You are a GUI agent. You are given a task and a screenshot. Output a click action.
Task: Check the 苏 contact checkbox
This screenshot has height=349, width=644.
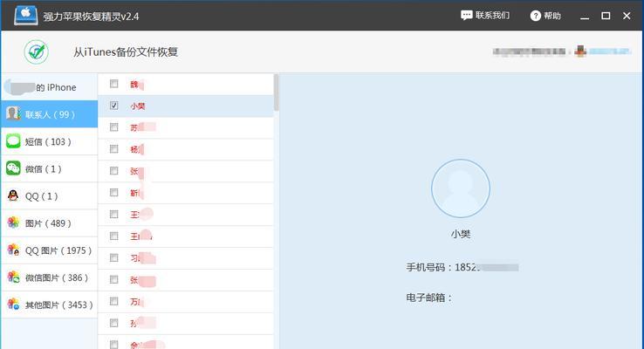click(x=113, y=127)
